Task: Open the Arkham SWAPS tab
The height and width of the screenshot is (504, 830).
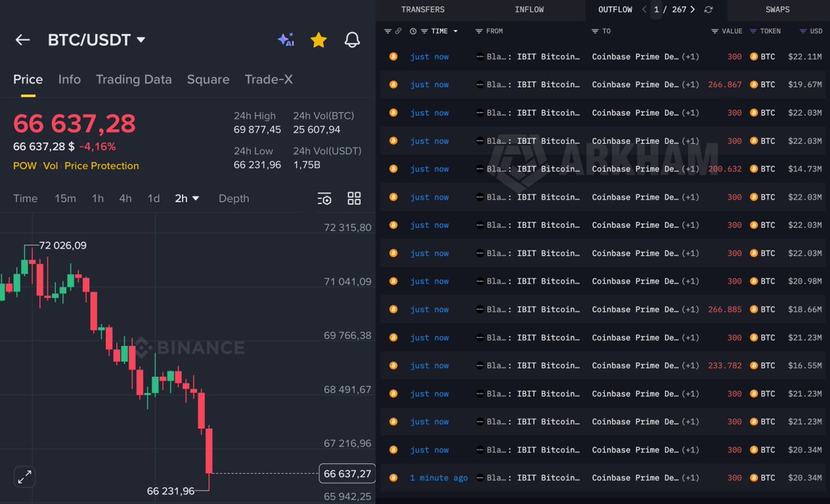Action: coord(777,10)
